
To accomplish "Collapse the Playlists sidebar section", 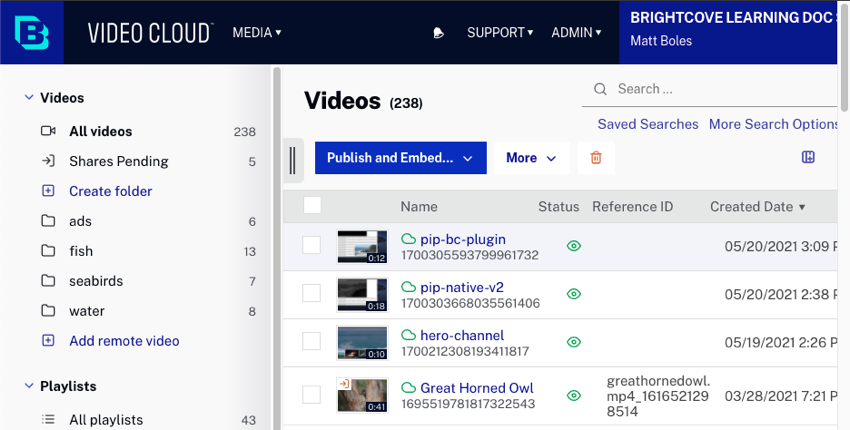I will click(x=29, y=386).
